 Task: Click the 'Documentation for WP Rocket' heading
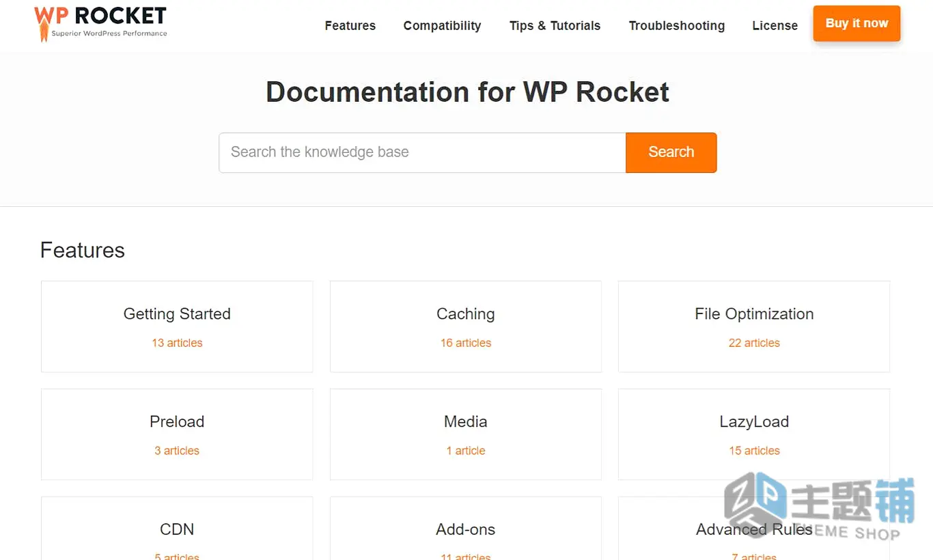coord(467,92)
